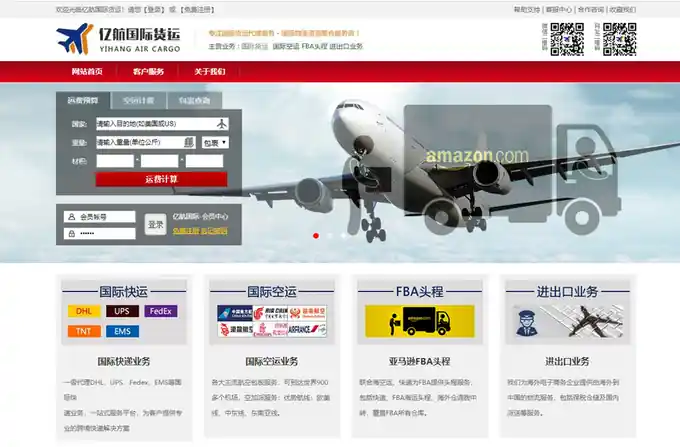
Task: Focus the third dimensions input box
Action: 204,161
